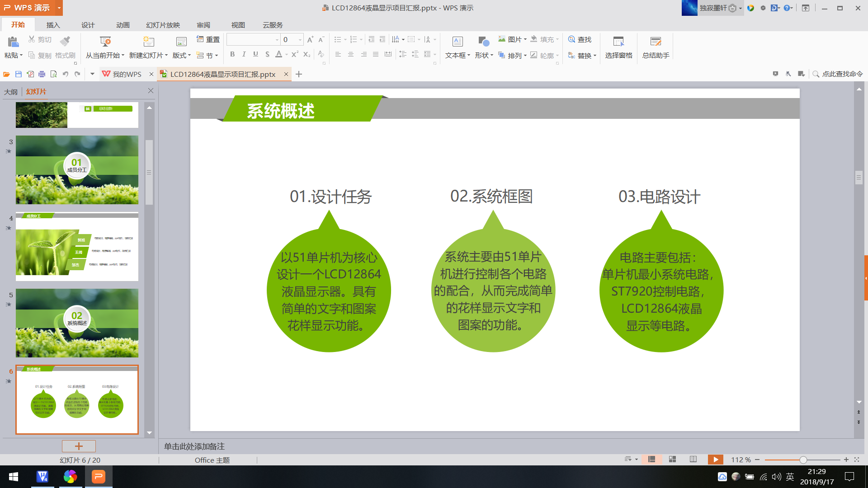868x488 pixels.
Task: Start slideshow with orange play button
Action: coord(715,460)
